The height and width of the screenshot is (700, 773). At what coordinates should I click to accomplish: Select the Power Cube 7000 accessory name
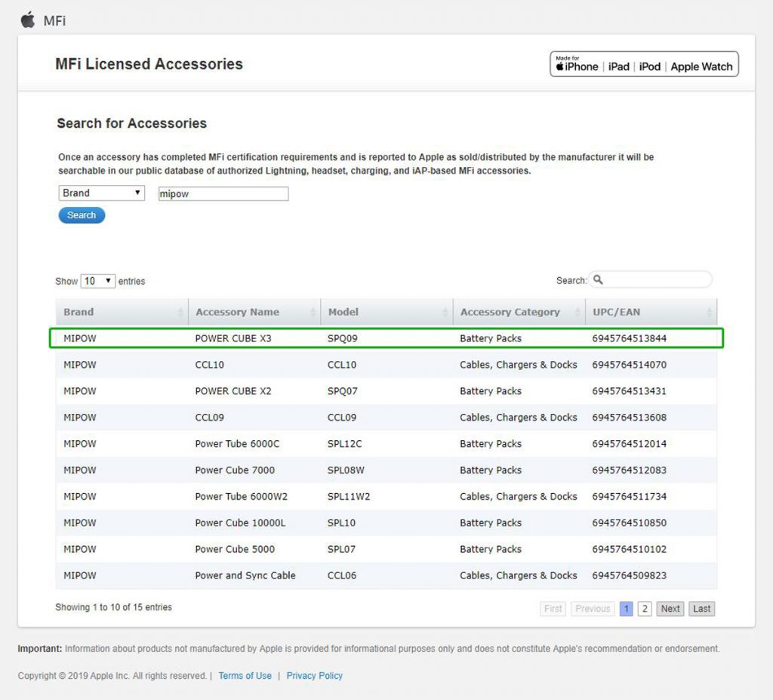[x=235, y=470]
